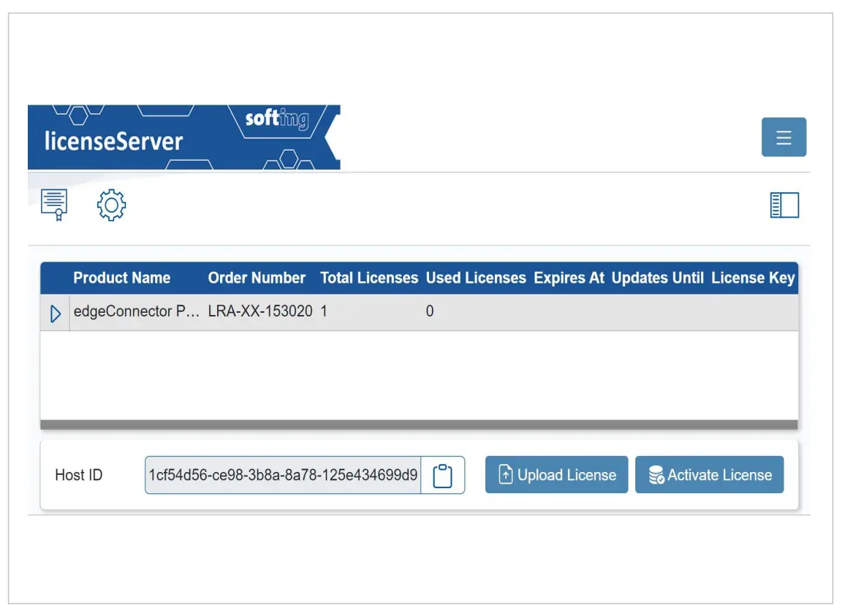
Task: Click the Used Licenses value 0
Action: (430, 311)
